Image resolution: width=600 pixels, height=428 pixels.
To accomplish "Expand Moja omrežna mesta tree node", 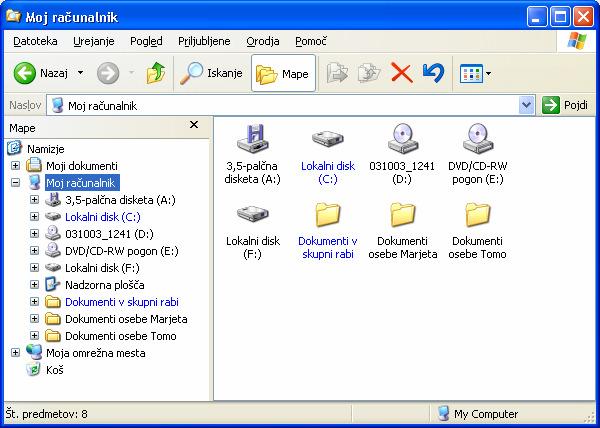I will 15,353.
